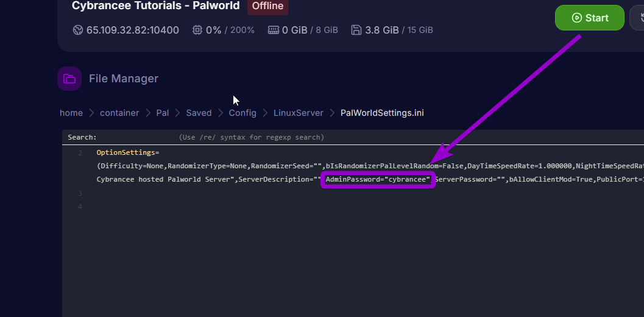Click bAllowClientMod=True in editor

click(x=551, y=179)
